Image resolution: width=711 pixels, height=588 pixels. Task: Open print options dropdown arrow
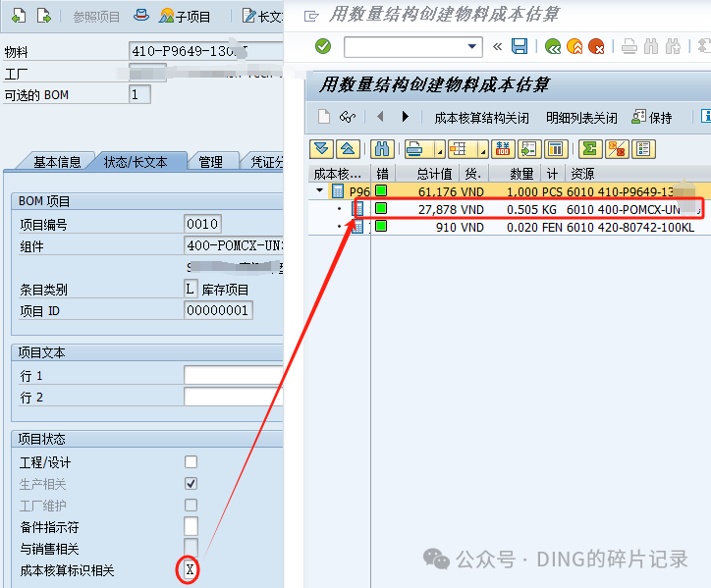[440, 148]
